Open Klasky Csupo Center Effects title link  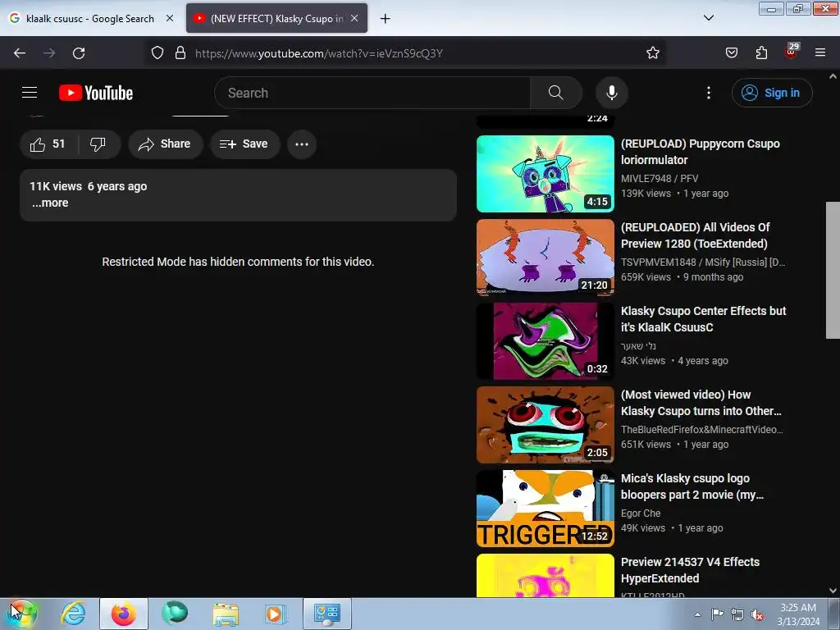[x=703, y=319]
